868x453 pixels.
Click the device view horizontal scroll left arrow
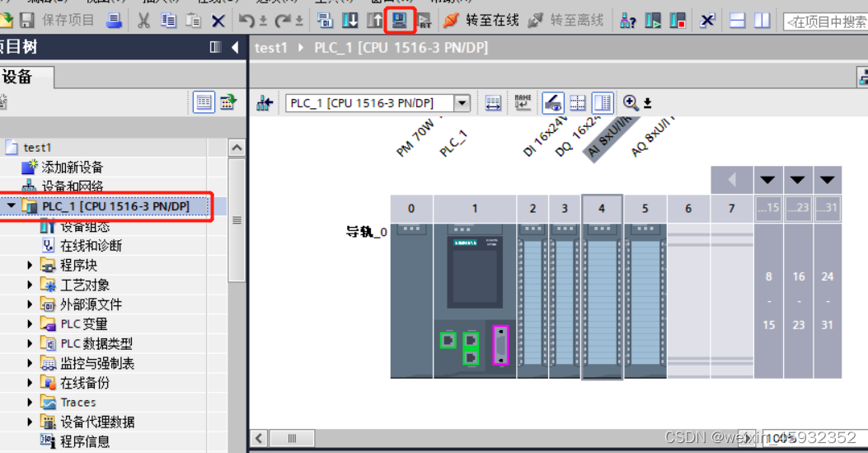click(x=259, y=439)
